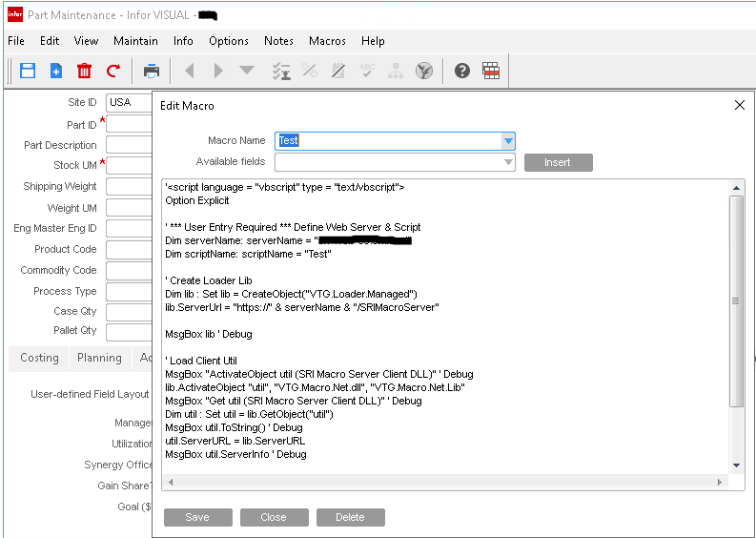Screen dimensions: 756x538
Task: Open the Info menu
Action: point(183,41)
